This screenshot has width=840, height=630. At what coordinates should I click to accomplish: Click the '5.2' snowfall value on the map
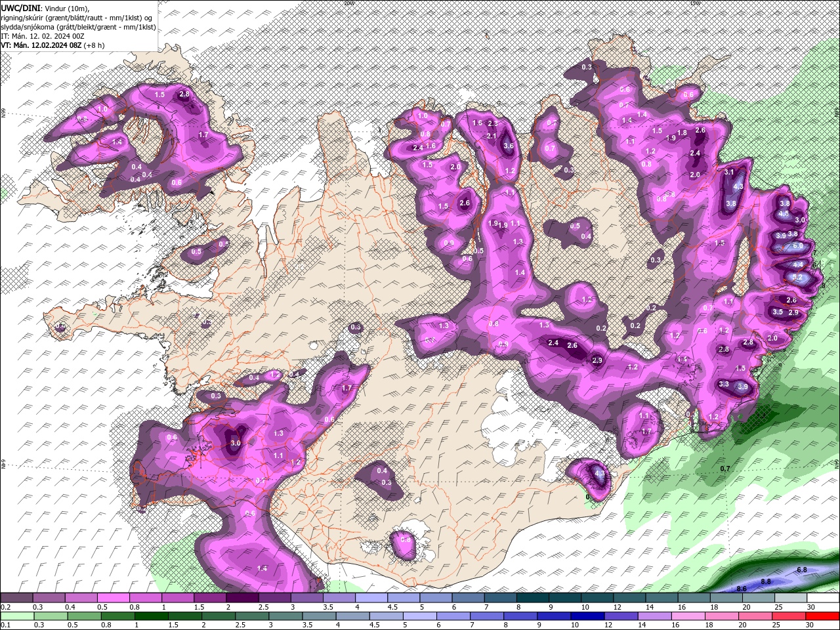coord(798,278)
